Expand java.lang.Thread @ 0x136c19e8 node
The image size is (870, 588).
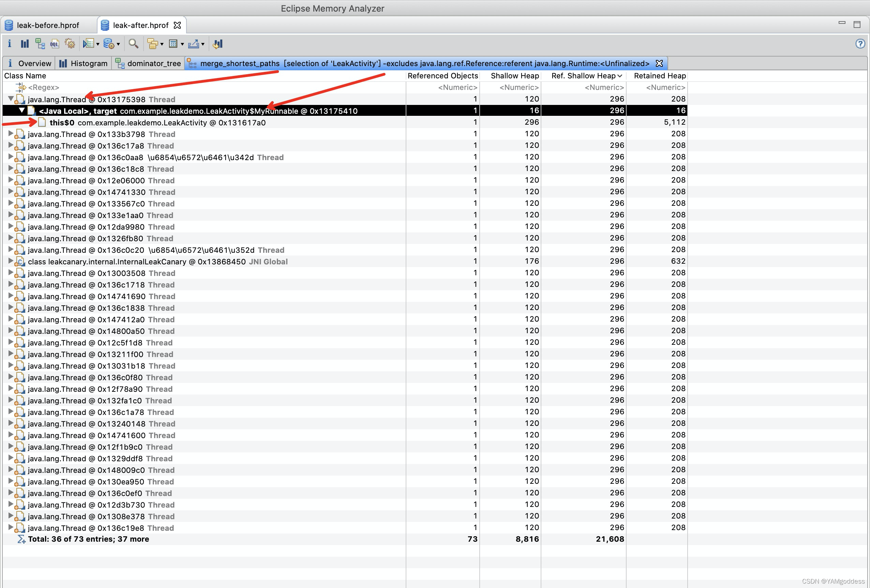tap(11, 527)
